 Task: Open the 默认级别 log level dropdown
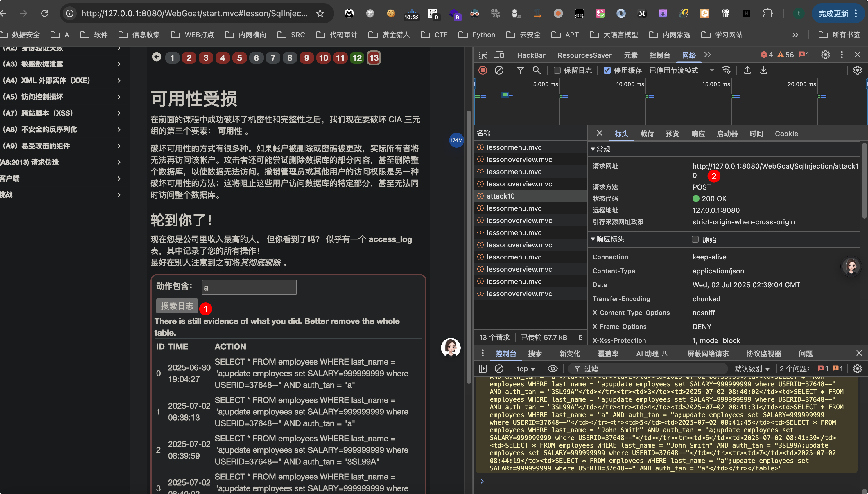click(x=752, y=368)
